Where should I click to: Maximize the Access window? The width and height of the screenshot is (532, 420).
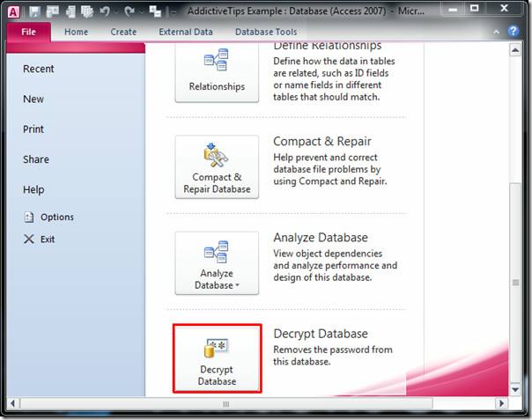pos(475,9)
